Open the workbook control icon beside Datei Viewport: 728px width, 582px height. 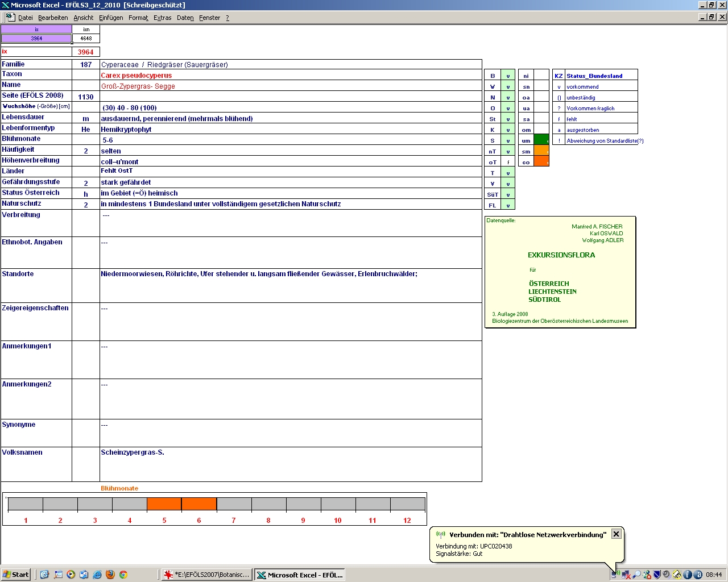[x=10, y=17]
